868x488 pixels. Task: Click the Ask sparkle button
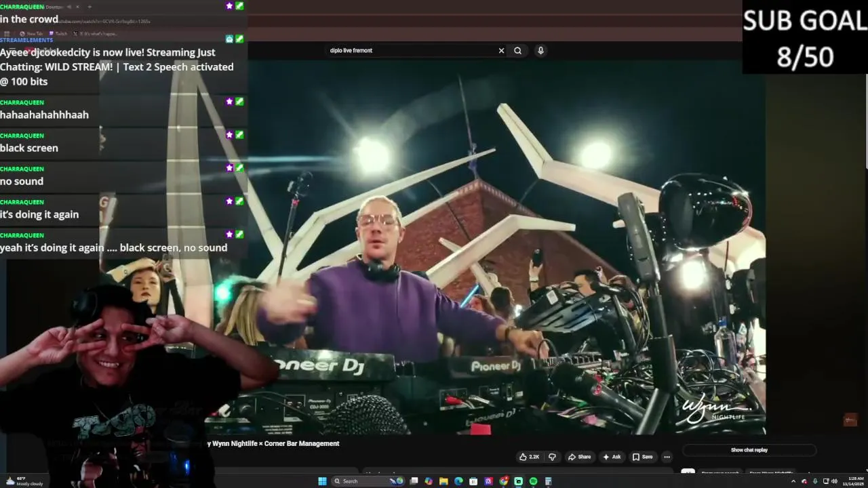612,457
